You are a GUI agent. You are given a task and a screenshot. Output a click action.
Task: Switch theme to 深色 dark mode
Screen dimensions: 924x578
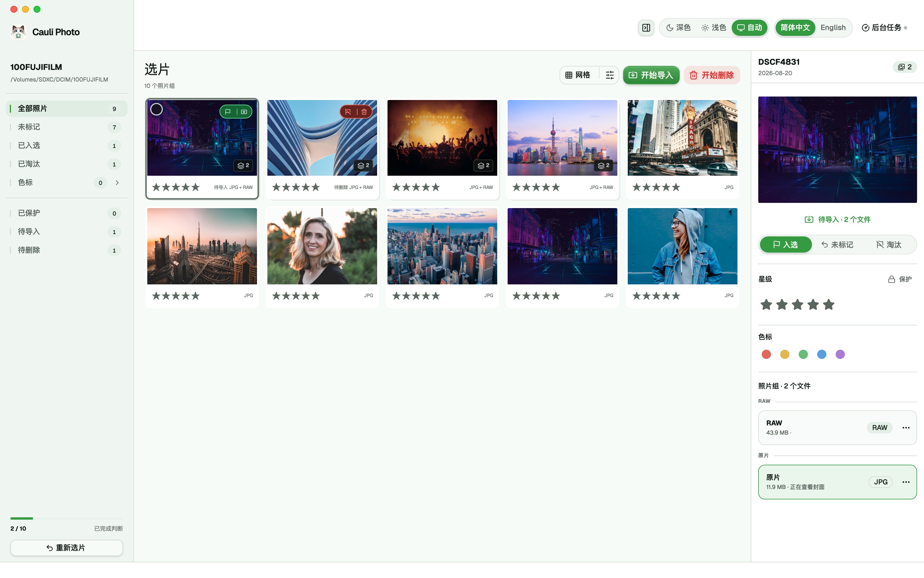(x=678, y=28)
